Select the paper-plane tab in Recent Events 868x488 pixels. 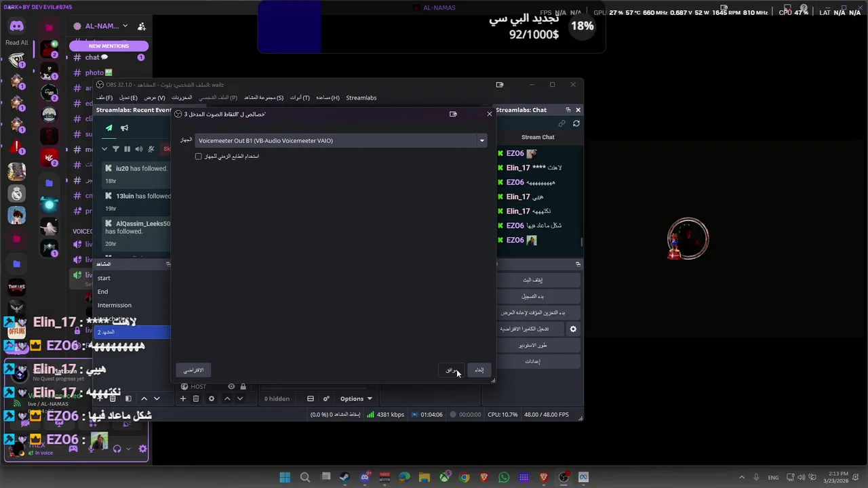click(x=108, y=128)
